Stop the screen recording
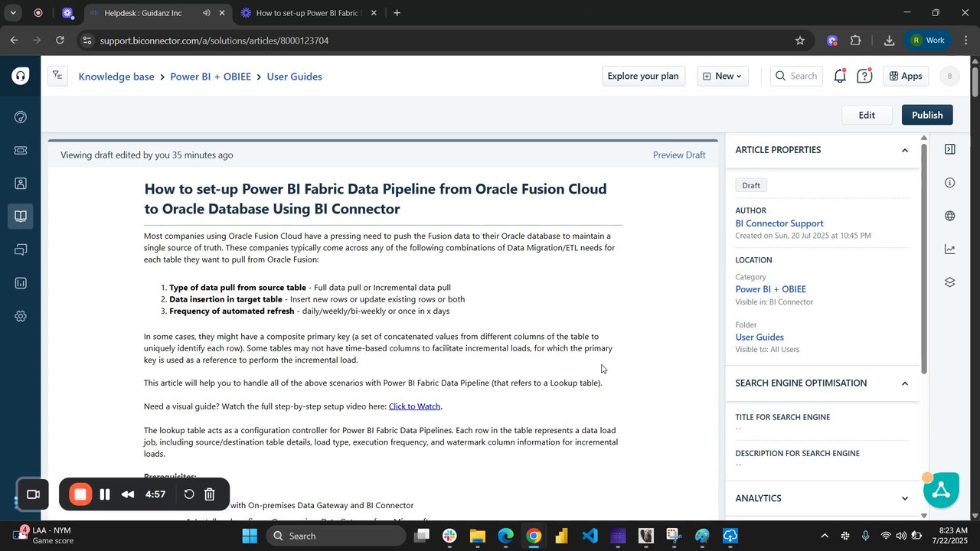This screenshot has height=551, width=980. (x=80, y=494)
